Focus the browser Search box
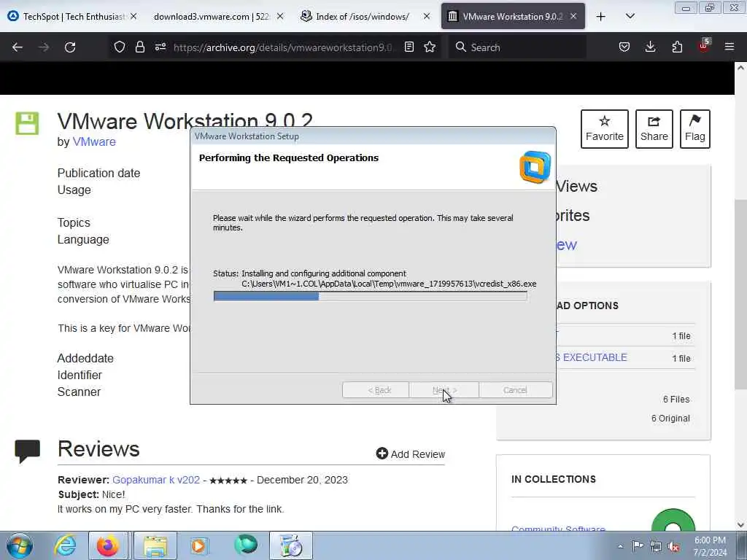The width and height of the screenshot is (747, 560). click(517, 47)
